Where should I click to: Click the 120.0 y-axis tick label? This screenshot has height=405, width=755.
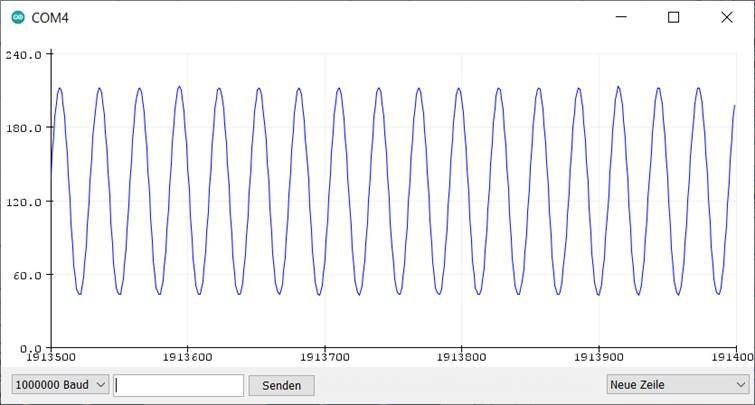[x=23, y=202]
